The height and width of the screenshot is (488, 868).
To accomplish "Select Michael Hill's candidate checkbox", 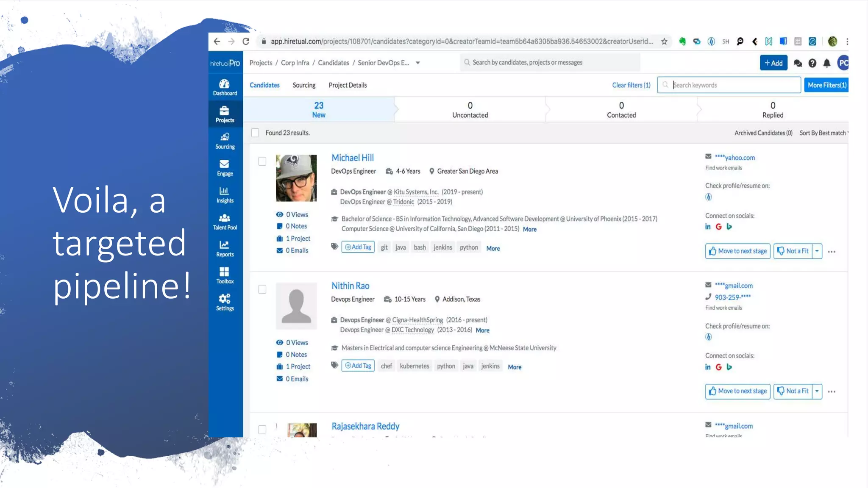I will (x=262, y=161).
